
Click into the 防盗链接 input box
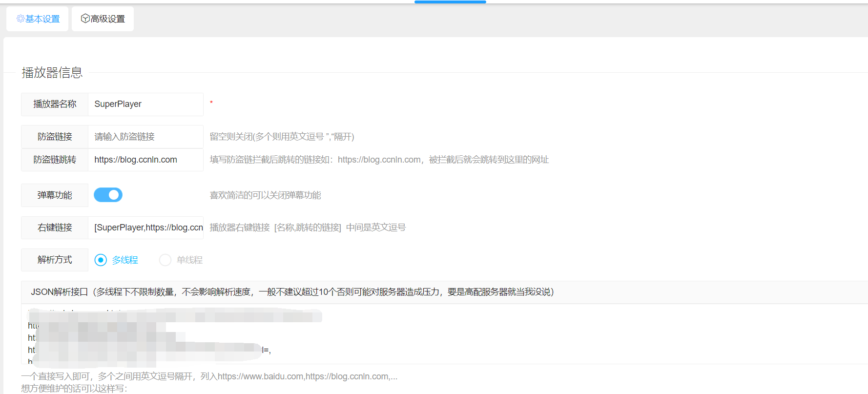pyautogui.click(x=145, y=137)
